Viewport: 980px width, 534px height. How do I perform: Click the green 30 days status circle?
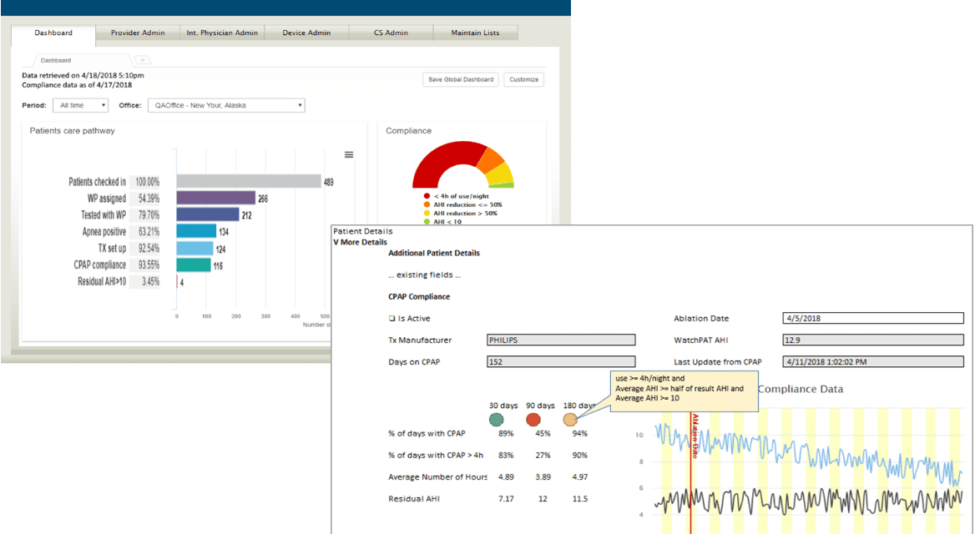(x=496, y=420)
